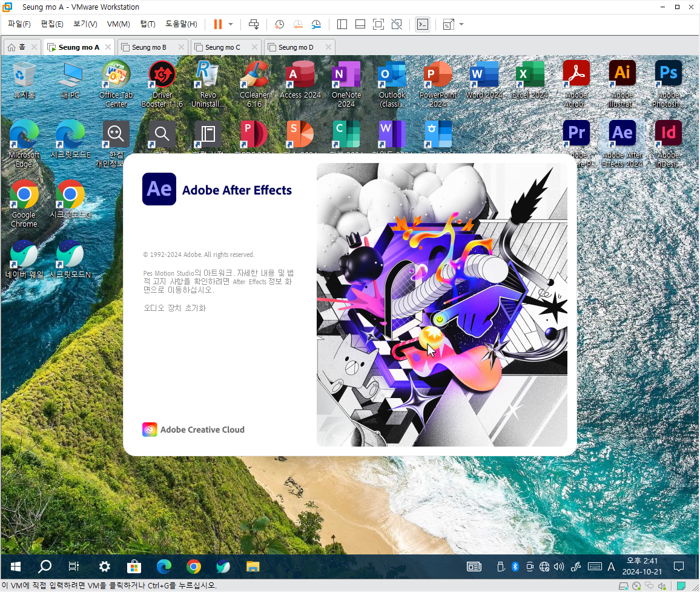The height and width of the screenshot is (592, 700).
Task: Open PowerPoint 2024 desktop icon
Action: 438,84
